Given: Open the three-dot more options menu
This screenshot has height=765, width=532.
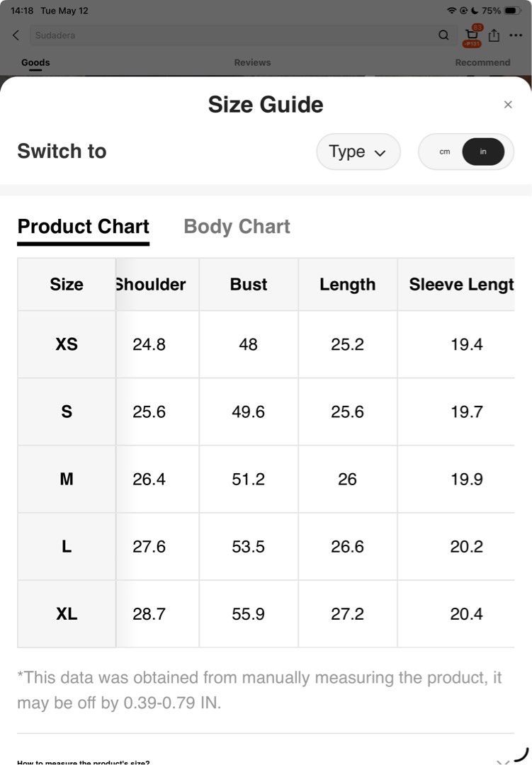Looking at the screenshot, I should [x=516, y=35].
